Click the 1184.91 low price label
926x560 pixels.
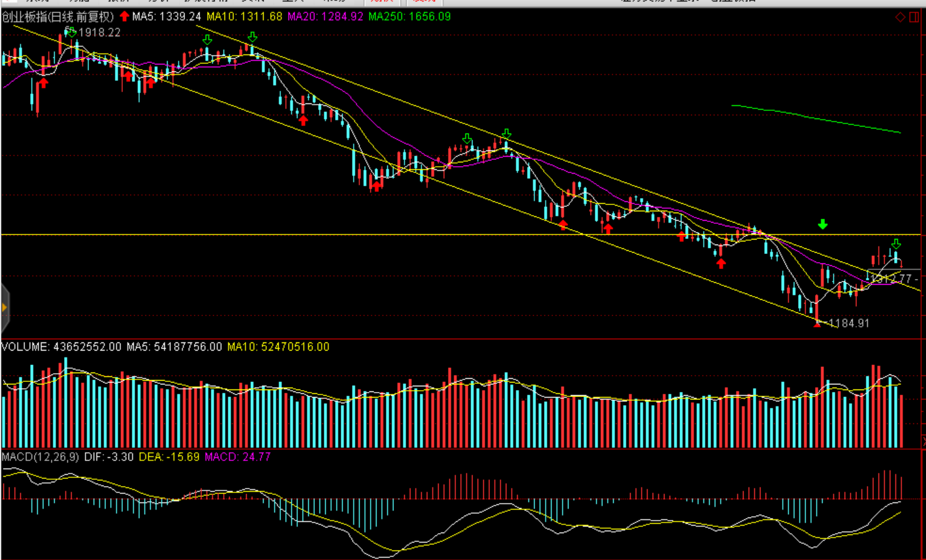click(849, 323)
